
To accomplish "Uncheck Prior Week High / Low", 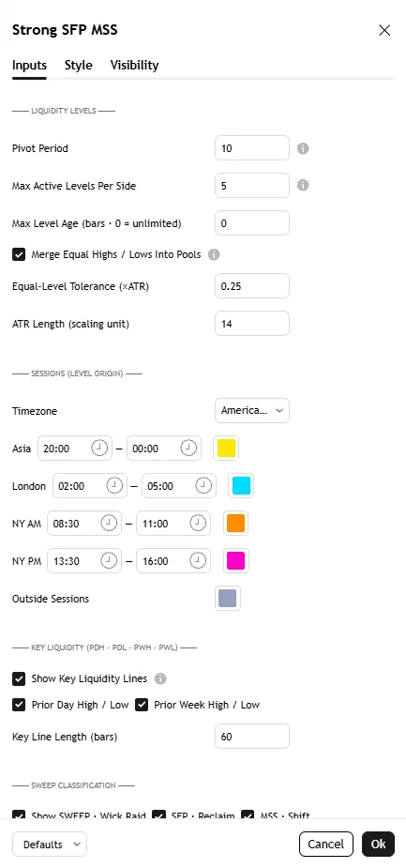I will 142,705.
